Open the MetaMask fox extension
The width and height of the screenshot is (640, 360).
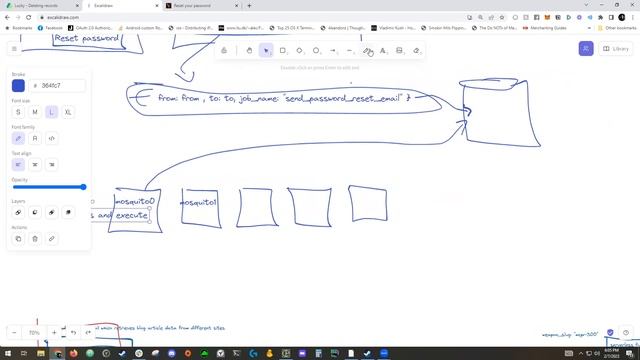click(x=547, y=18)
